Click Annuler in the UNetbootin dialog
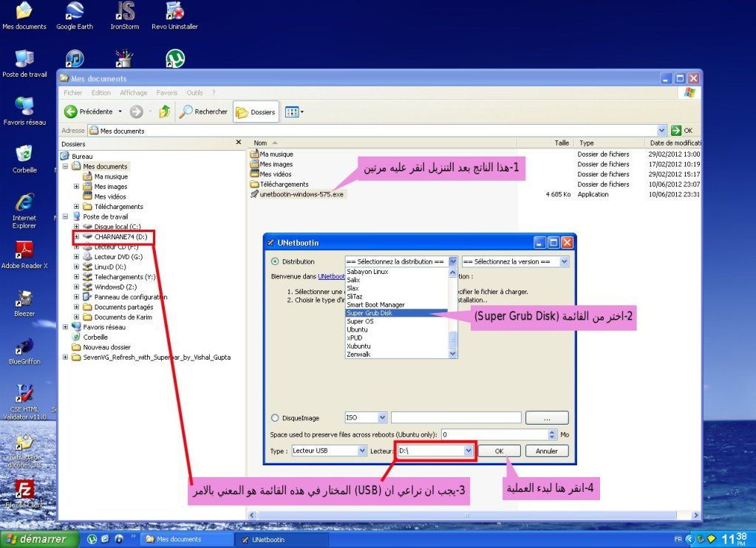The height and width of the screenshot is (548, 756). point(547,451)
